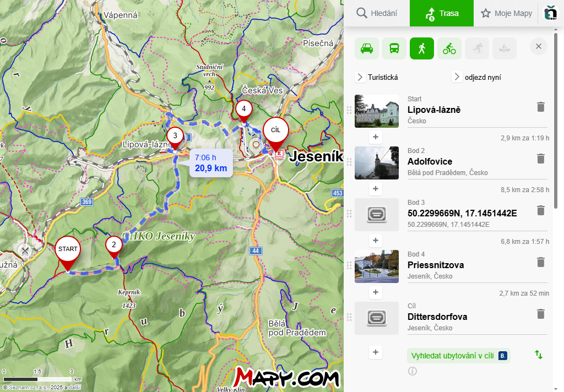
Task: Reverse route order with swap arrows icon
Action: (x=539, y=355)
